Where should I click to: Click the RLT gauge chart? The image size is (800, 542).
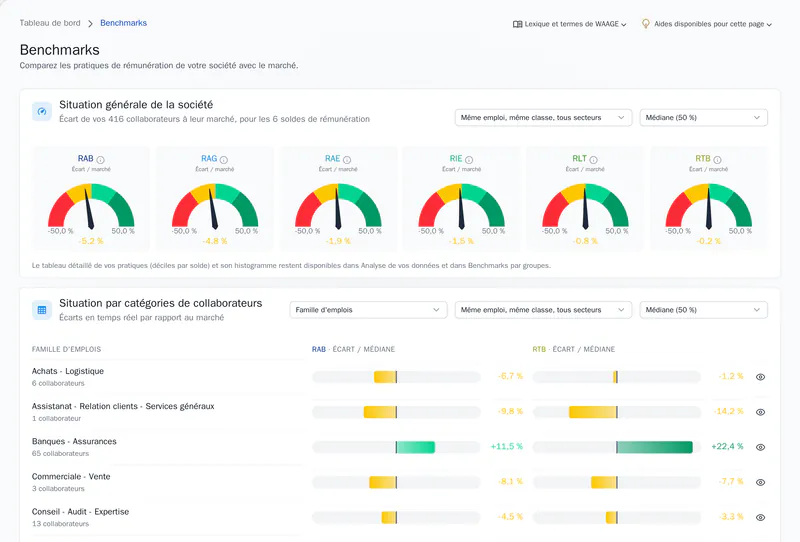click(585, 206)
